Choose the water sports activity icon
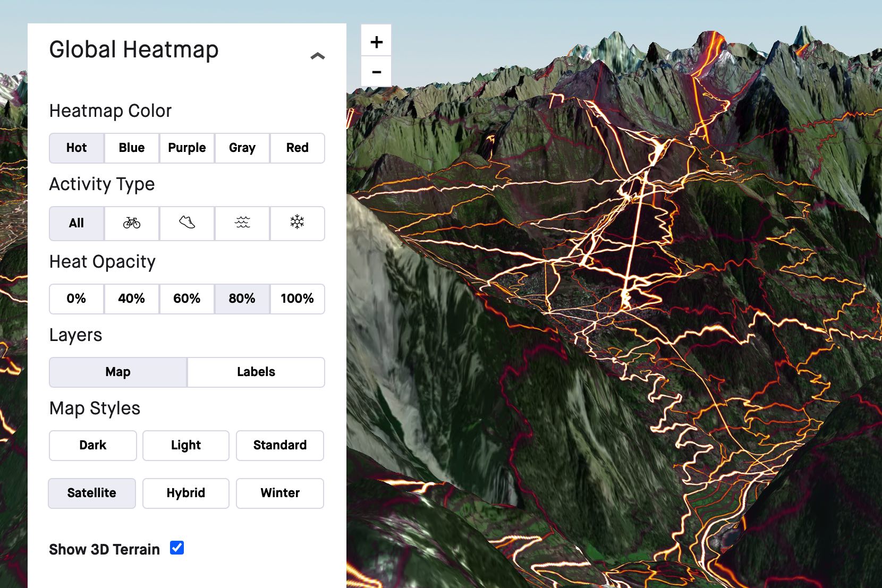Screen dimensions: 882x588 [242, 224]
